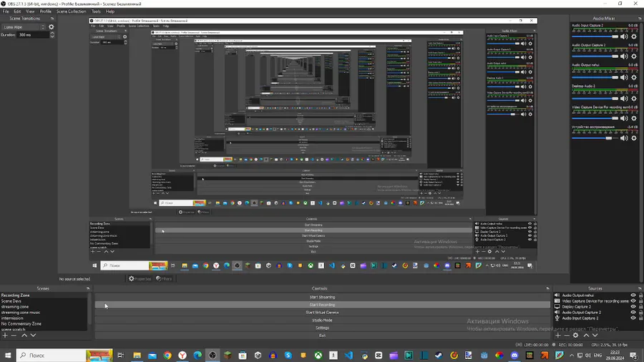Screen dimensions: 644x362
Task: Click Start Streaming button
Action: [323, 297]
